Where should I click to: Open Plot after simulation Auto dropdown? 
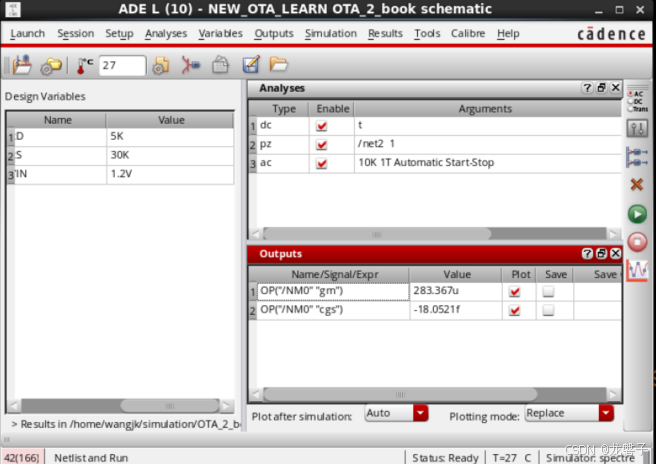396,413
